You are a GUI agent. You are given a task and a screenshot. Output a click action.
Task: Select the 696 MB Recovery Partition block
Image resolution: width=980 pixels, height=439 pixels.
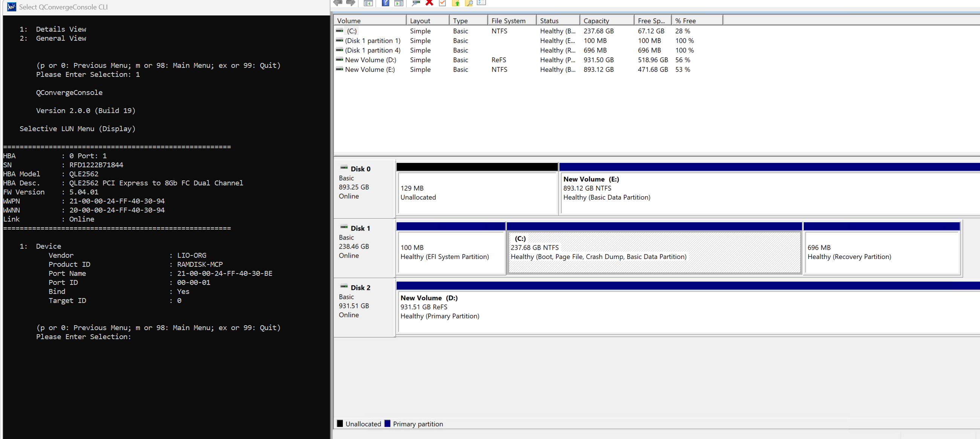882,248
